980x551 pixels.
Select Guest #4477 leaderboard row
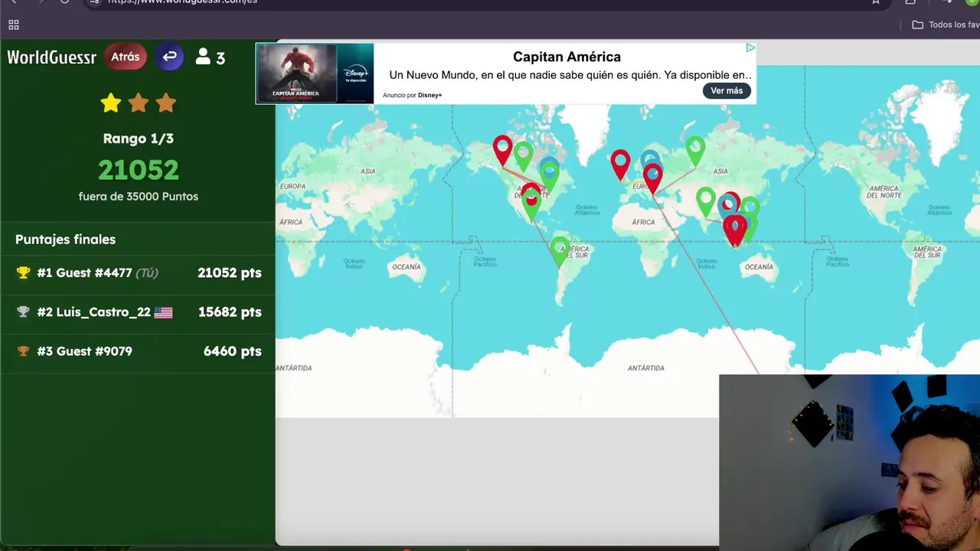(x=138, y=273)
